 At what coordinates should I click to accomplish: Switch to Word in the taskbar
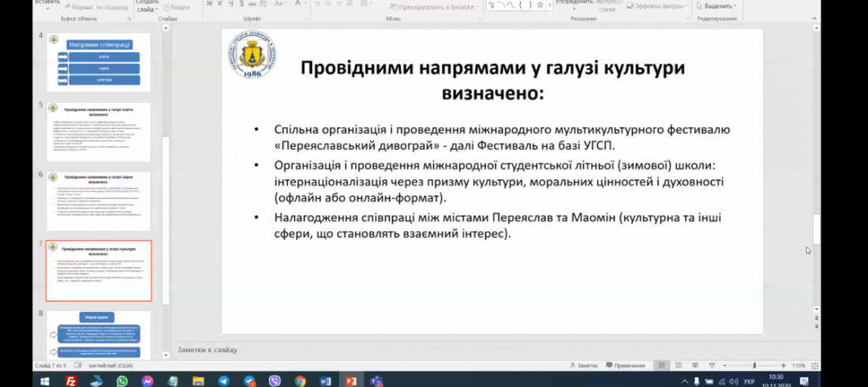point(325,381)
